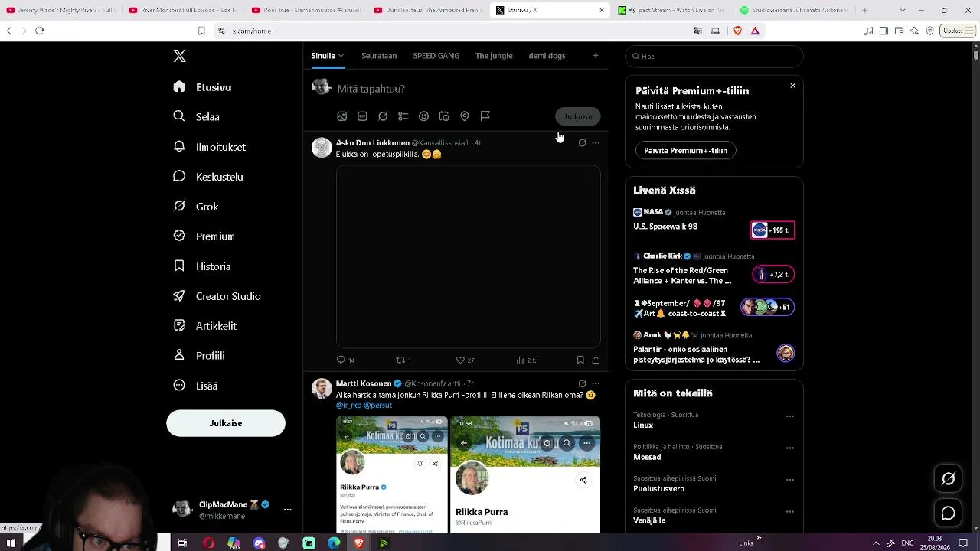Add an image to the new post
The width and height of the screenshot is (980, 551).
click(342, 116)
